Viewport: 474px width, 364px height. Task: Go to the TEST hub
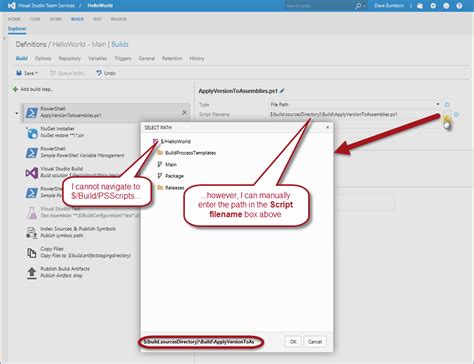97,19
